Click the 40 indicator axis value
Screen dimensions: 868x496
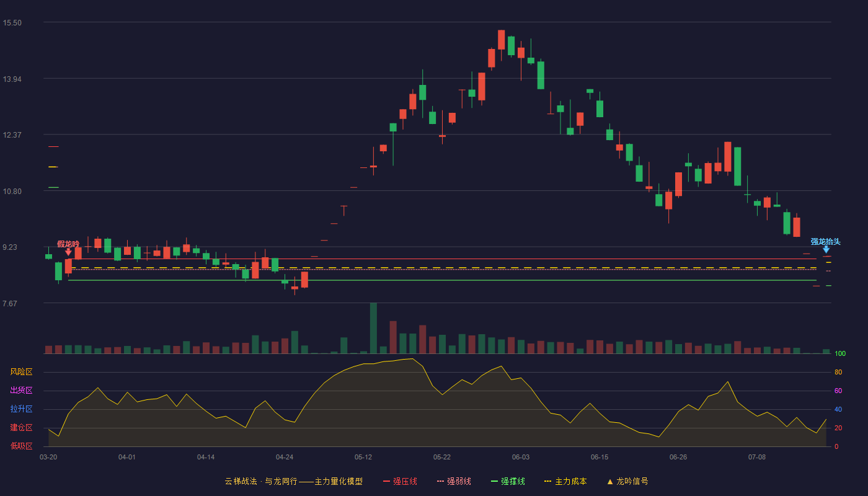click(x=838, y=410)
